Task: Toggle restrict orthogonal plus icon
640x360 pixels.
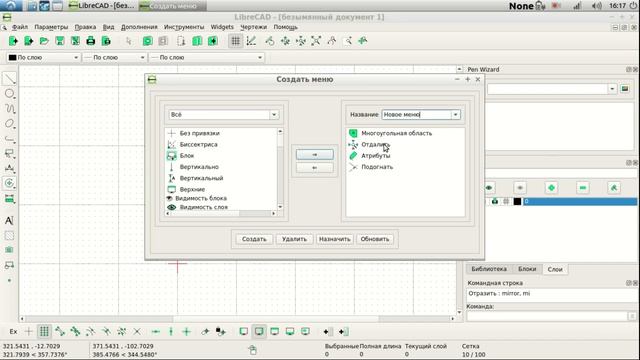Action: (x=187, y=331)
